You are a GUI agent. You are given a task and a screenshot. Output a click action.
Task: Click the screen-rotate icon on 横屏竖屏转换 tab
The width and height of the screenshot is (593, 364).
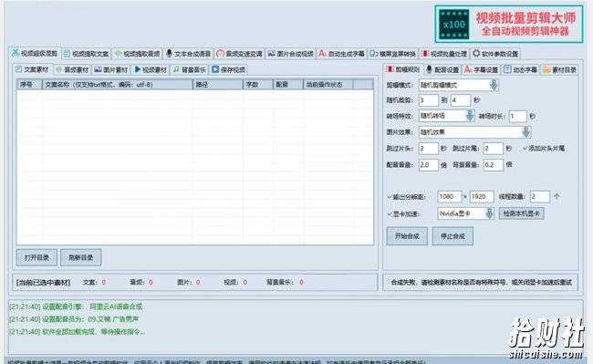[x=374, y=54]
